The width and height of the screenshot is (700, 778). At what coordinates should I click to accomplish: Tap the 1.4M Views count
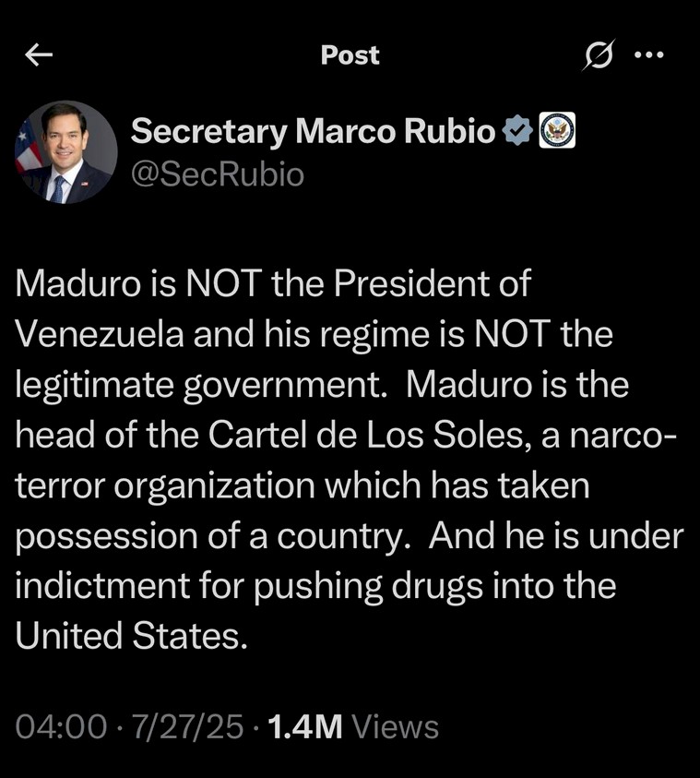tap(352, 727)
